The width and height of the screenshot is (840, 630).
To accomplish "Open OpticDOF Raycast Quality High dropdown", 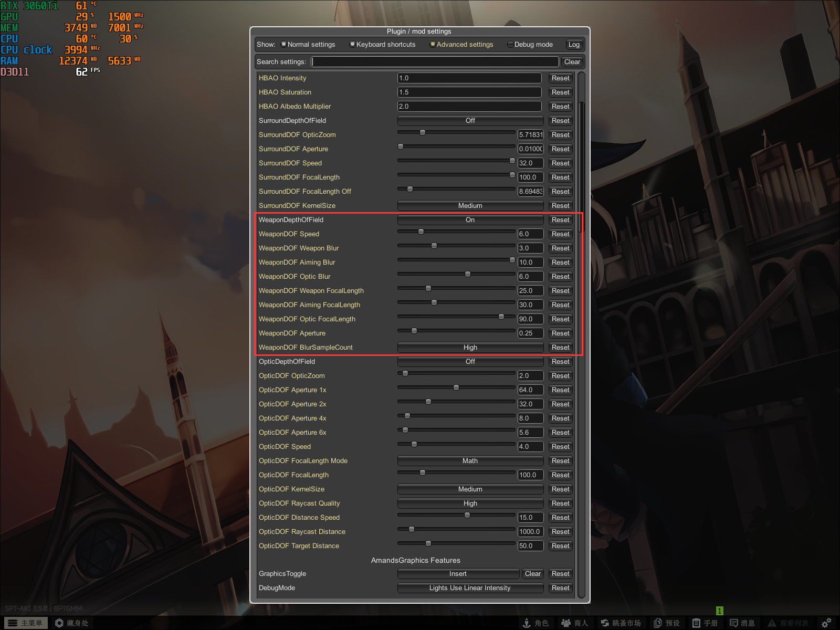I will point(470,503).
